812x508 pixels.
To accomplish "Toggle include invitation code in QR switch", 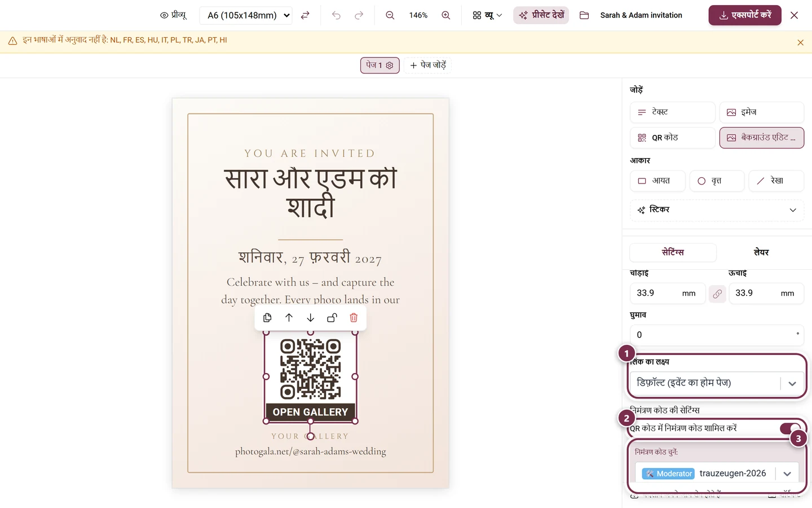I will (790, 428).
